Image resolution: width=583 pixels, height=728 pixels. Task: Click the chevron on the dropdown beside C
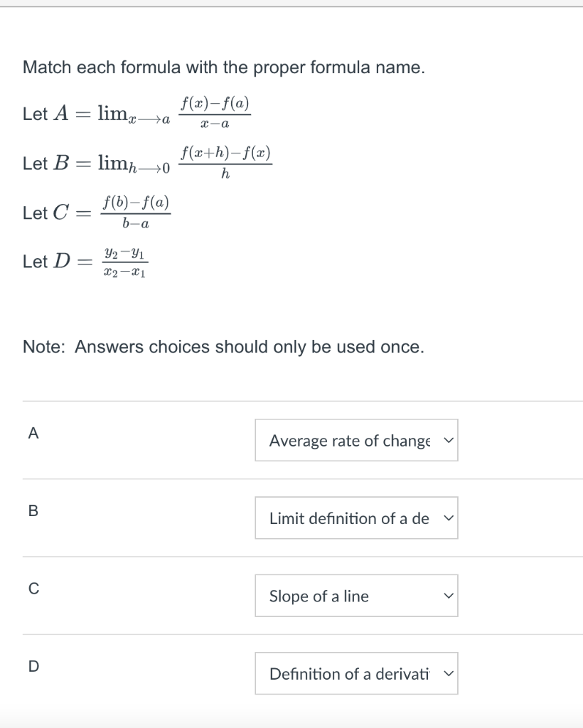(448, 596)
